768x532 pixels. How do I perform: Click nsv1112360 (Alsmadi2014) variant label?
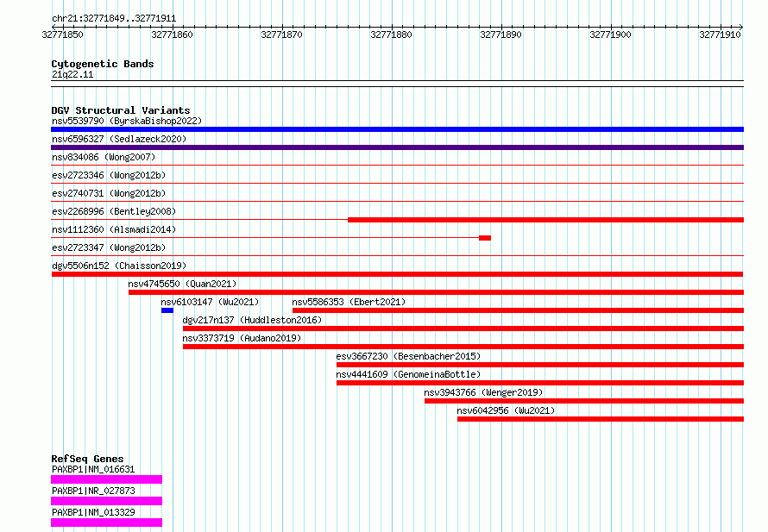tap(114, 229)
